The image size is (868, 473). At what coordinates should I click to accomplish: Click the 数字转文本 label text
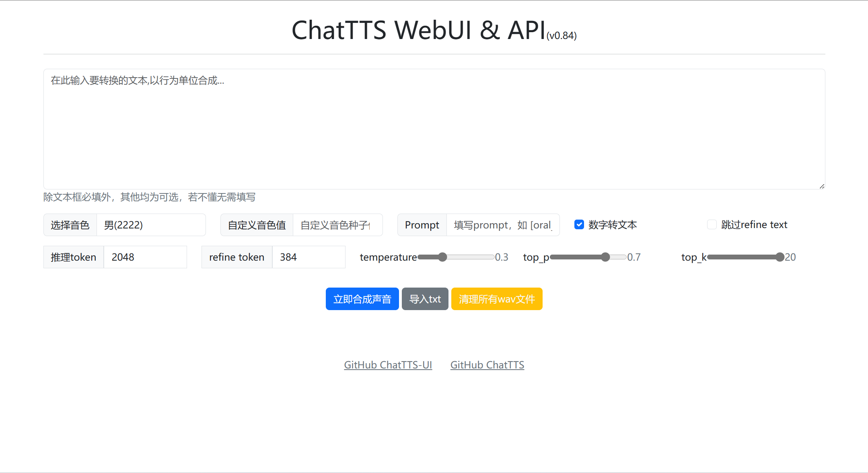(x=613, y=224)
